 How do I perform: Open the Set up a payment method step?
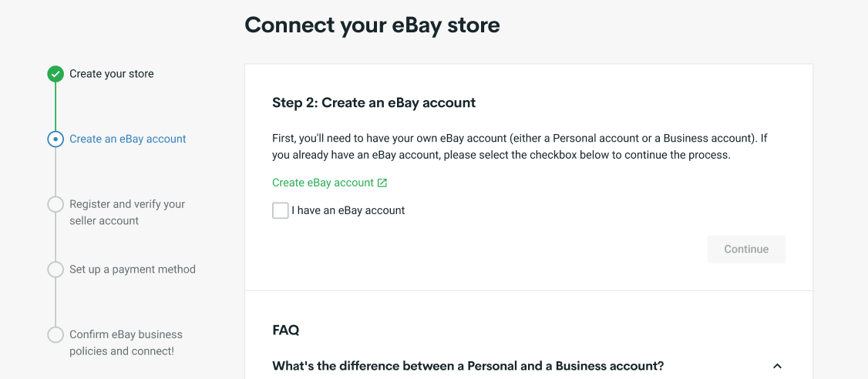pyautogui.click(x=133, y=270)
